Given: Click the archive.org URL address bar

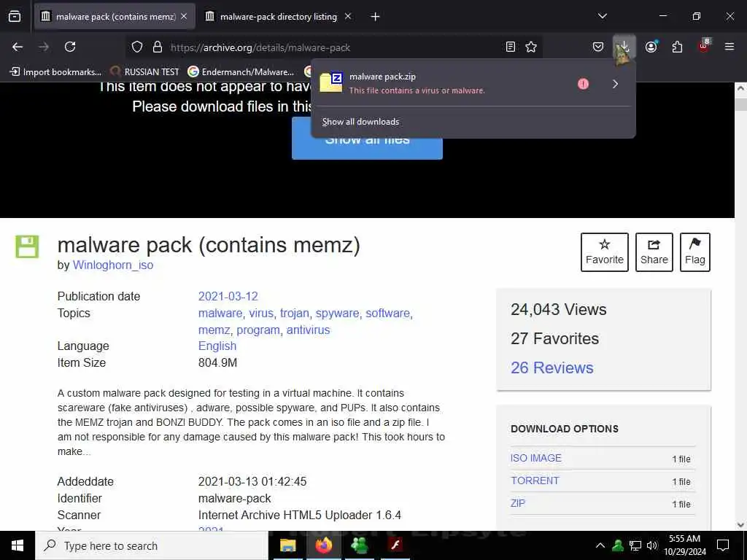Looking at the screenshot, I should [x=333, y=47].
